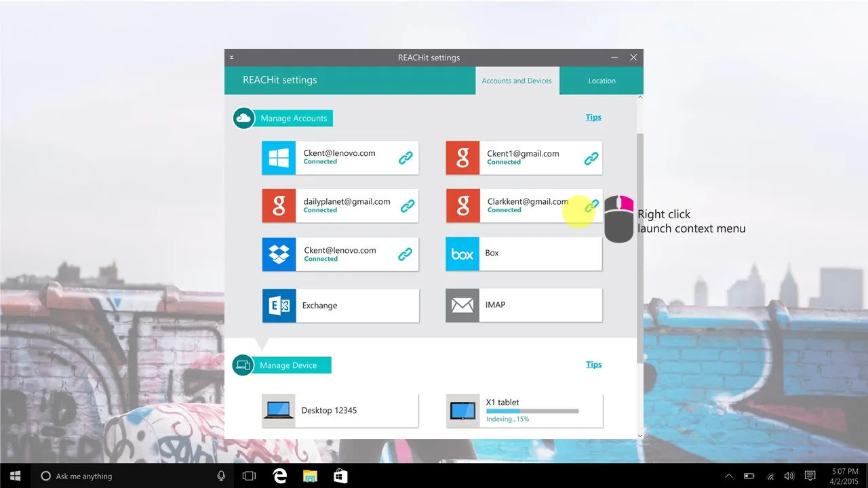Image resolution: width=868 pixels, height=488 pixels.
Task: Click the link icon on the Dropbox account card
Action: (x=405, y=254)
